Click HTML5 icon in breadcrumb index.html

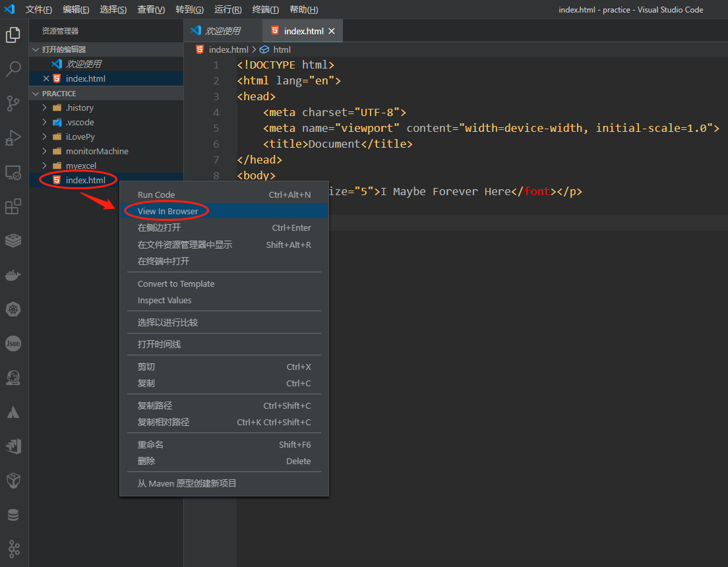click(200, 49)
